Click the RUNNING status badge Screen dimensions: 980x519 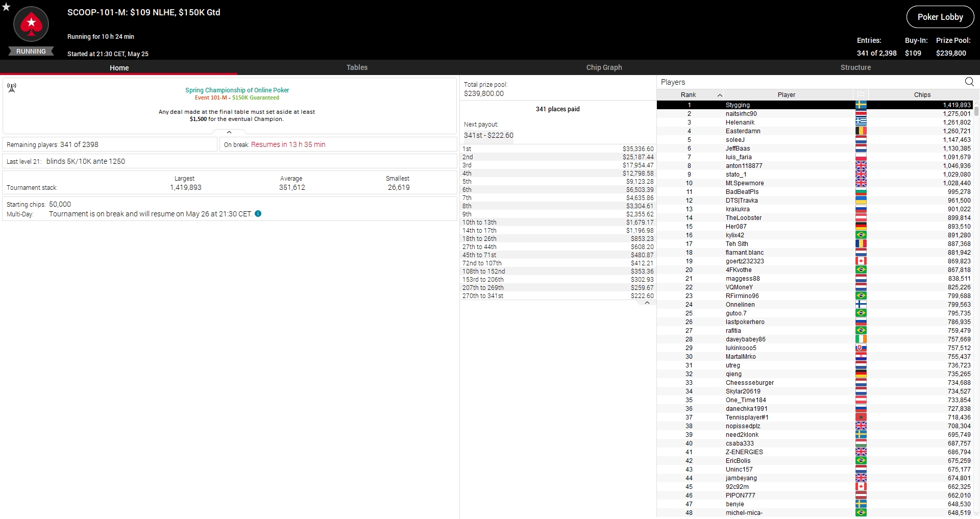(x=31, y=52)
